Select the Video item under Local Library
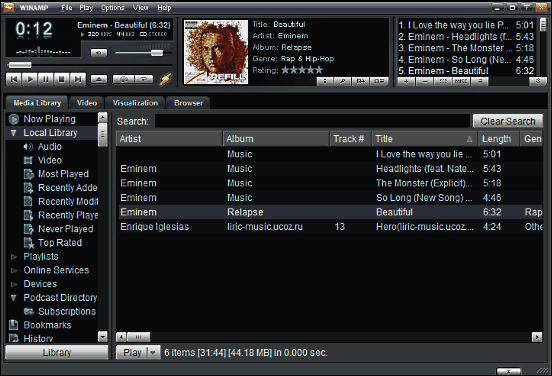The height and width of the screenshot is (376, 552). [x=50, y=160]
